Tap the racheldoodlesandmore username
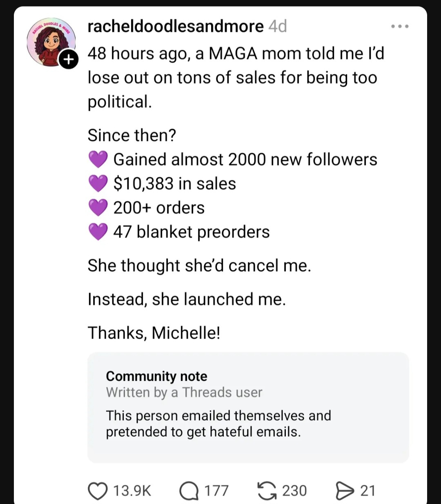 (176, 27)
